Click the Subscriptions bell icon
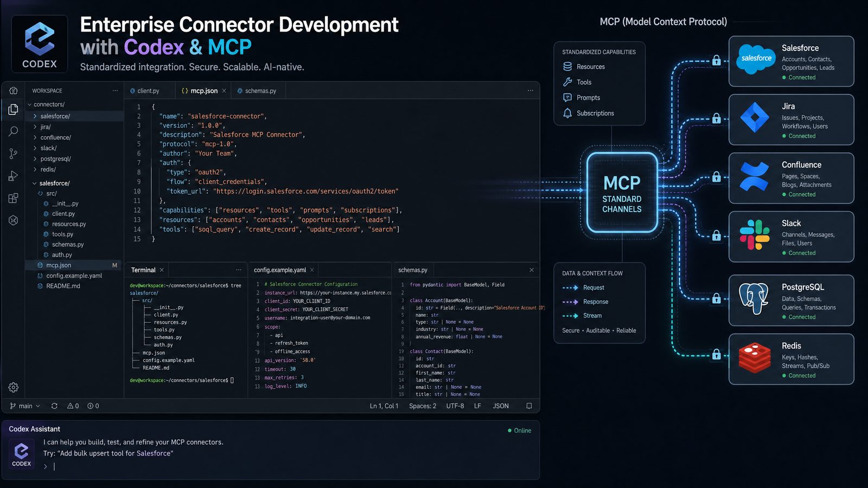868x488 pixels. tap(567, 113)
